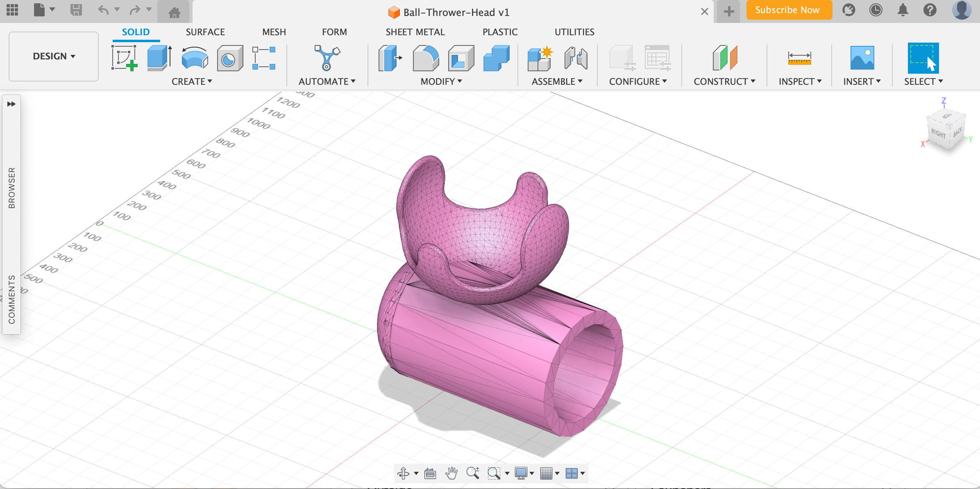Expand the Create menu

191,81
